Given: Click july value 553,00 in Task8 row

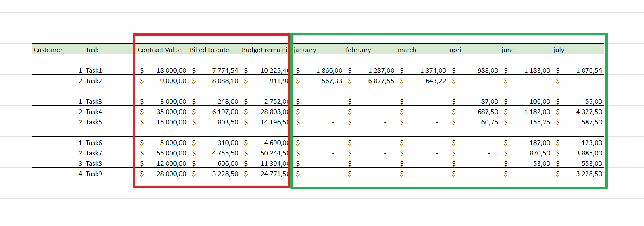Looking at the screenshot, I should (x=578, y=163).
